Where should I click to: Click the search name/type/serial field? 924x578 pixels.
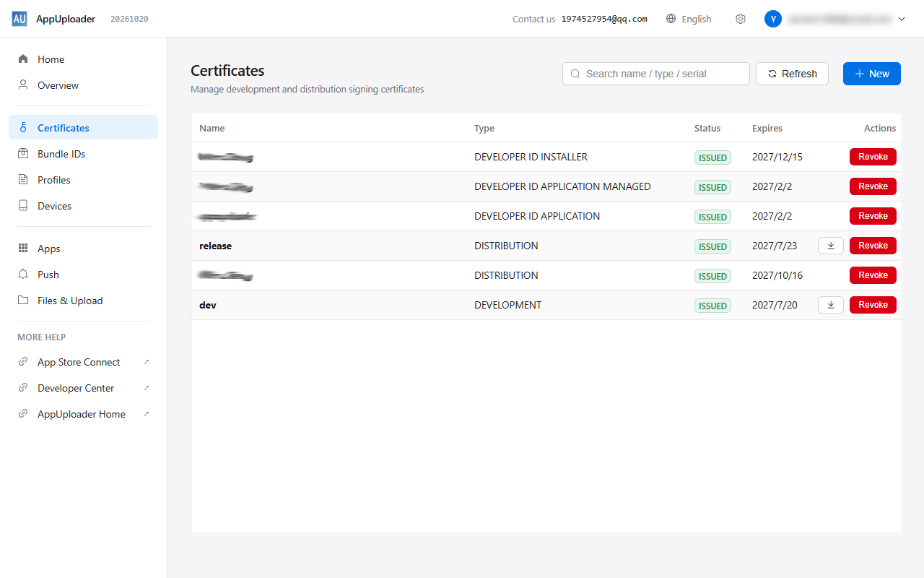(656, 74)
